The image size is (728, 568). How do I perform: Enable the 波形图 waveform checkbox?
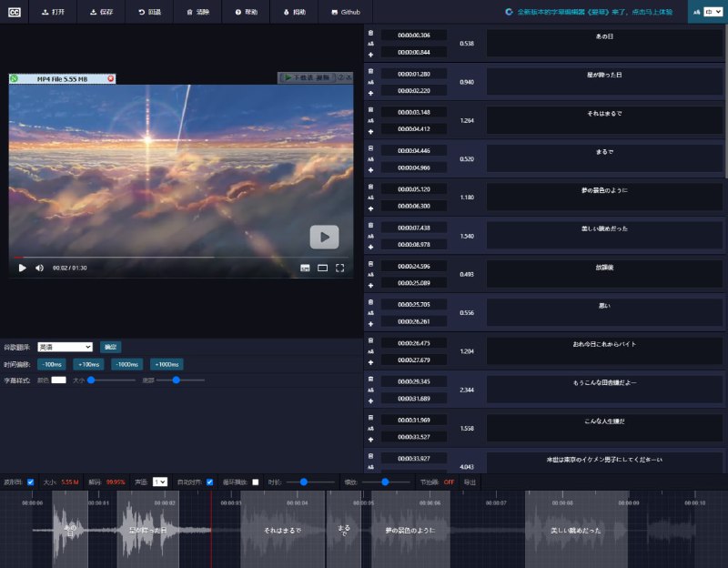pos(30,483)
